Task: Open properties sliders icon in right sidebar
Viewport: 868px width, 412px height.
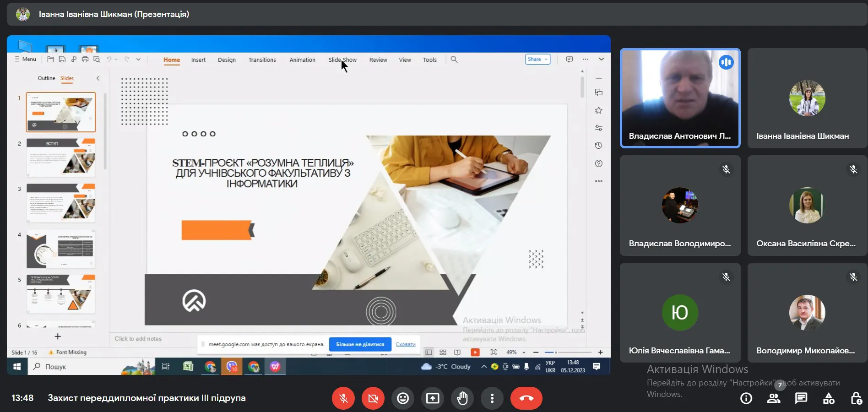Action: tap(598, 128)
